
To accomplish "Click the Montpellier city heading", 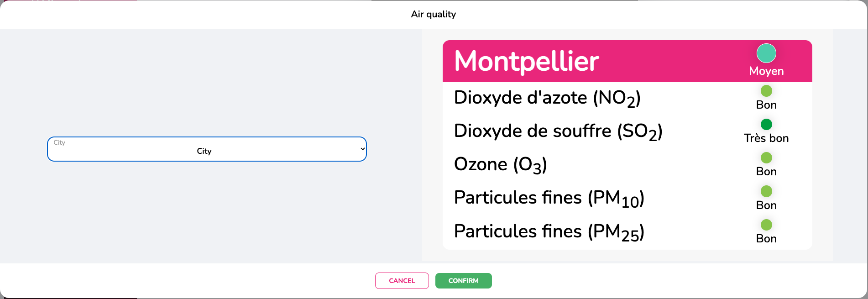I will pyautogui.click(x=526, y=61).
